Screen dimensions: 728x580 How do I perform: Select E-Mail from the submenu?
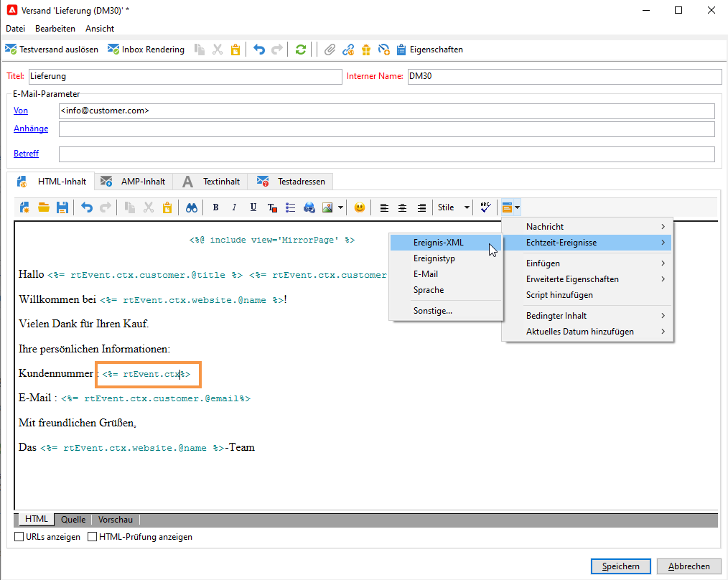pyautogui.click(x=446, y=274)
